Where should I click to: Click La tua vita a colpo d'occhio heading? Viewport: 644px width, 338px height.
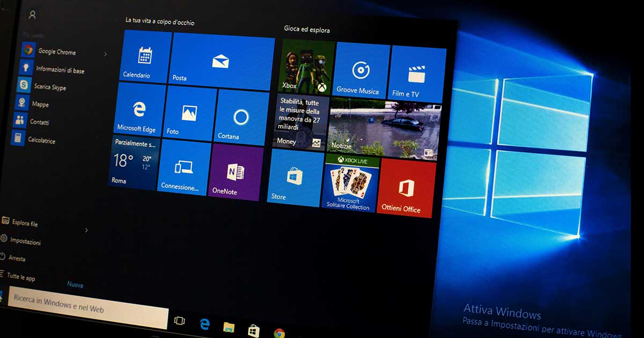[x=160, y=21]
